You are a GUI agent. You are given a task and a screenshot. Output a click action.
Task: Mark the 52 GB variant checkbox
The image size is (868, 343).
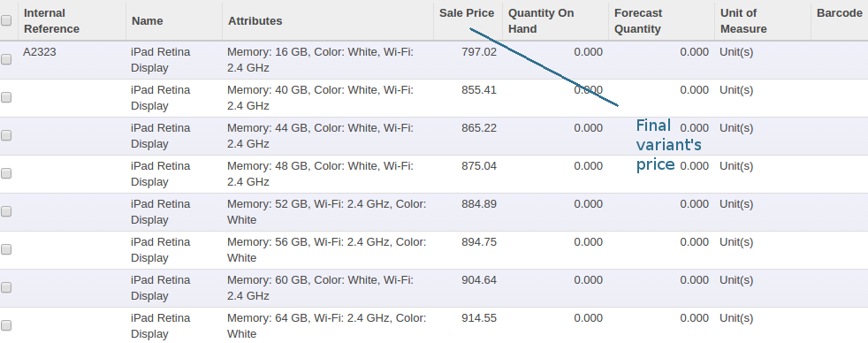6,211
